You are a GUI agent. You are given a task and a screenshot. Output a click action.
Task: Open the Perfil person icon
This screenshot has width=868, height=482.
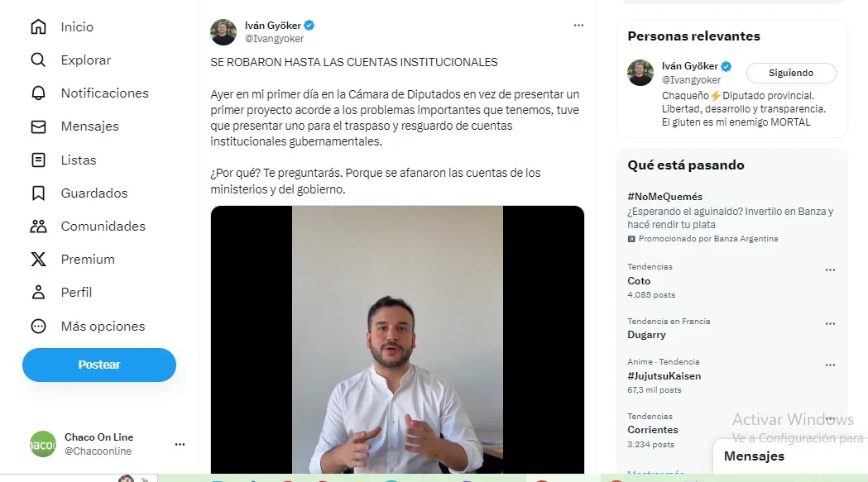(x=38, y=292)
